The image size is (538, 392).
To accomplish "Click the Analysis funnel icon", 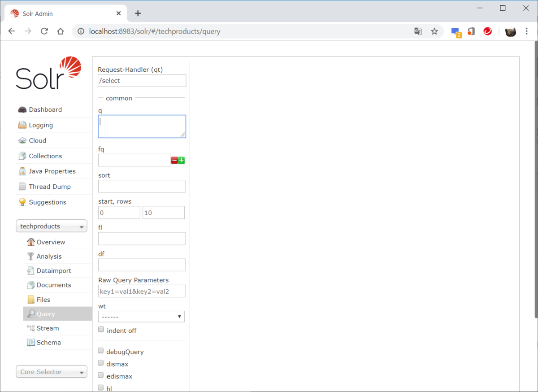I will click(30, 256).
